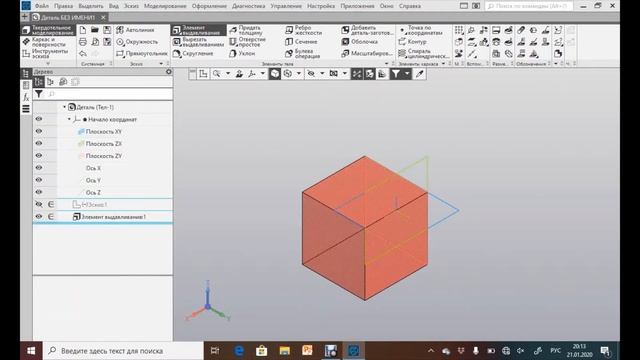Select the Уклон draft tool
This screenshot has height=360, width=640.
pyautogui.click(x=242, y=53)
